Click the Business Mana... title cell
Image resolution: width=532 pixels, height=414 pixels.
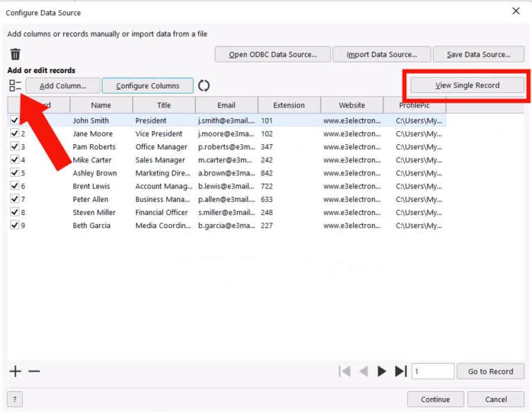click(164, 199)
